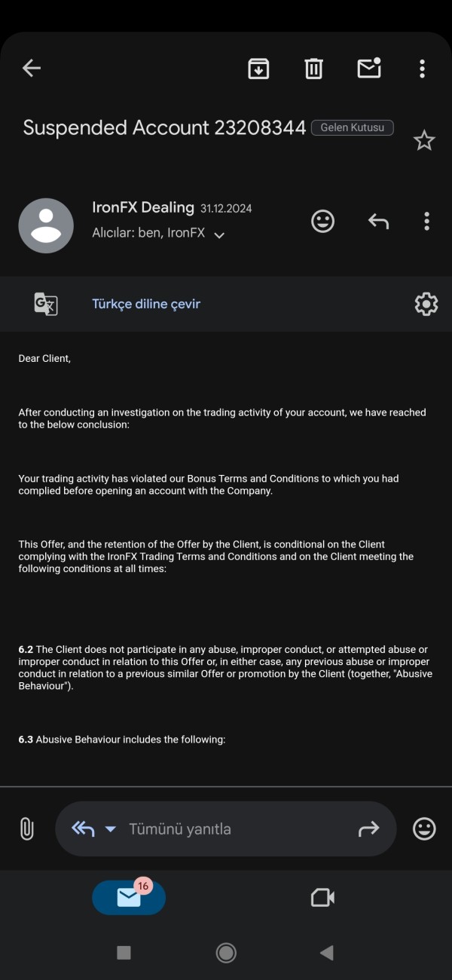
Task: Mark email as unread
Action: [368, 69]
